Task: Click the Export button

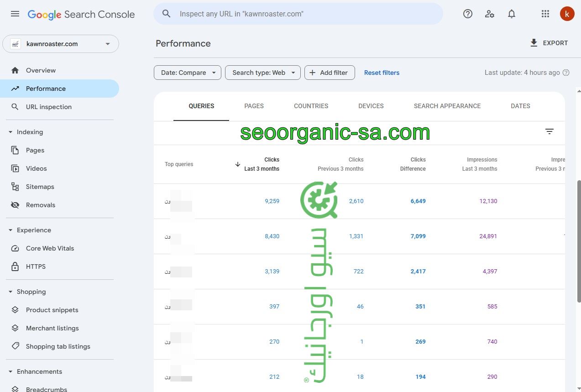Action: pos(549,43)
